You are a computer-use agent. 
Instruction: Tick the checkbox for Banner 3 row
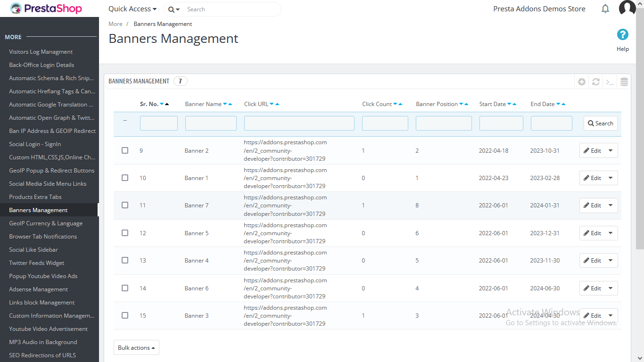(125, 315)
